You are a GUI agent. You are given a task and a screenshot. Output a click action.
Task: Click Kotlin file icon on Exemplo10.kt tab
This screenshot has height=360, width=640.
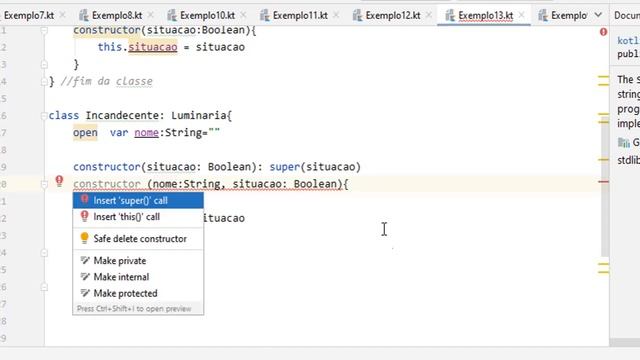click(172, 16)
